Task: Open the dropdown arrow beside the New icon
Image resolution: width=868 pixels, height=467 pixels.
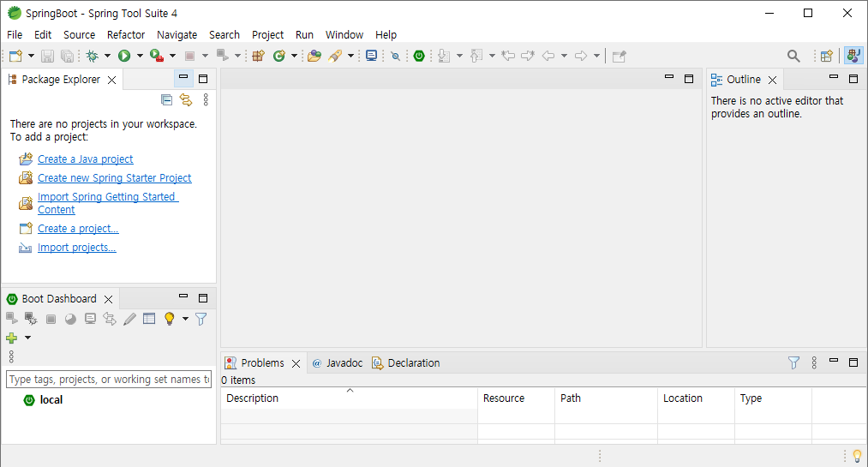Action: [x=31, y=56]
